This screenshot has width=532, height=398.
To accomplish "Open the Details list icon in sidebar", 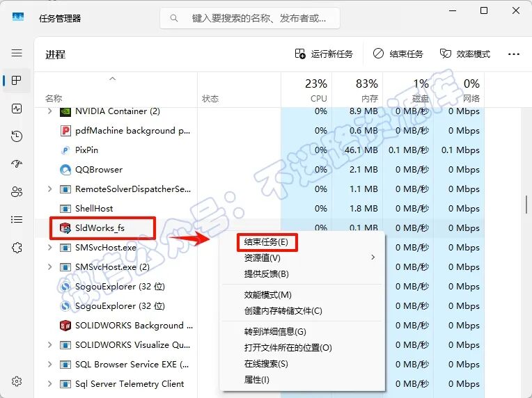I will click(x=17, y=220).
